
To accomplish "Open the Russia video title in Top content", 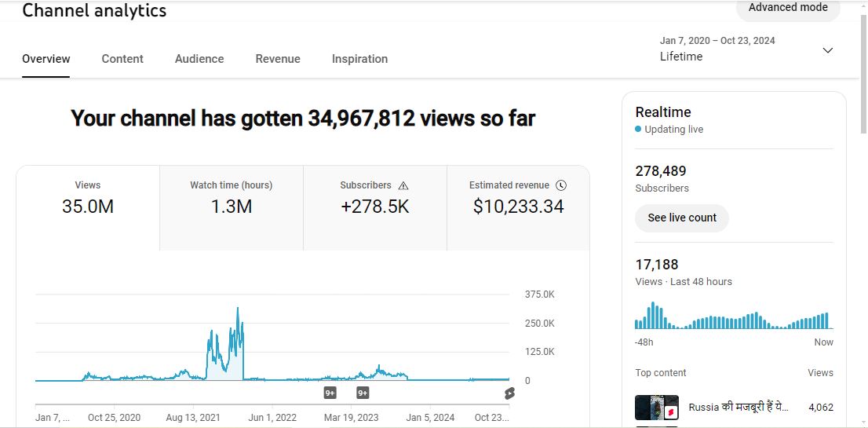I will [x=738, y=407].
